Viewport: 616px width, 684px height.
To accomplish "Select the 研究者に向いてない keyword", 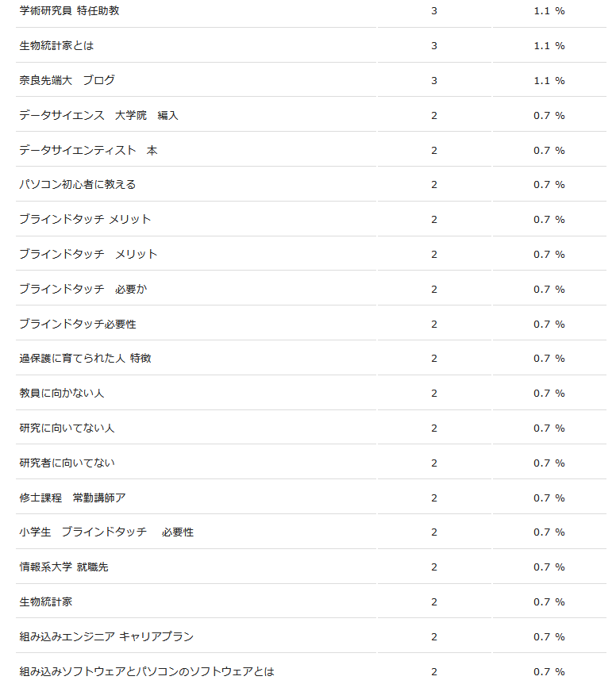I will click(67, 463).
